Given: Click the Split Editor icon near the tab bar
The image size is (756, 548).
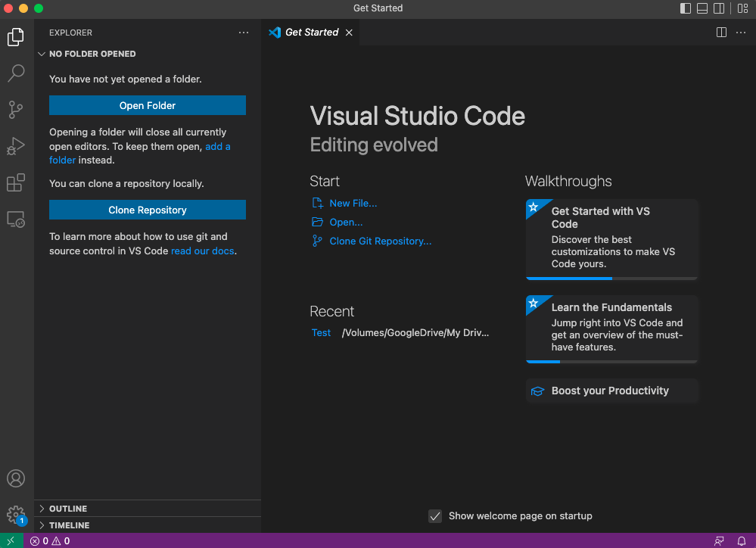Looking at the screenshot, I should pos(720,32).
